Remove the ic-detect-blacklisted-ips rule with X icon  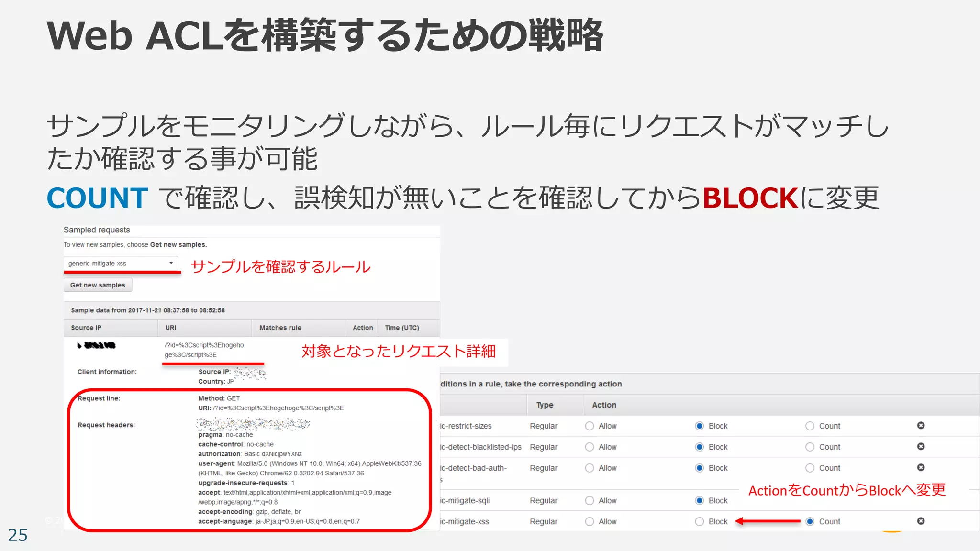[x=921, y=447]
